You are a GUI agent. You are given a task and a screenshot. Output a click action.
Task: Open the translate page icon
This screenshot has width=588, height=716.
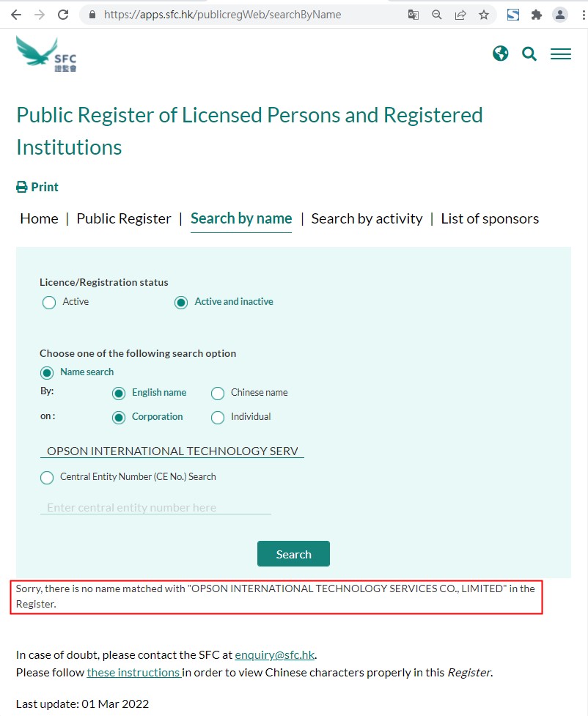point(414,14)
